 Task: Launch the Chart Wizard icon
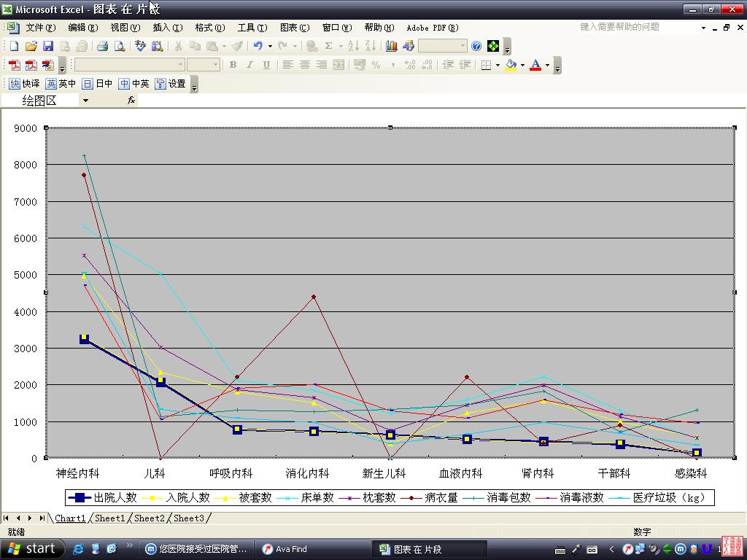[x=392, y=46]
